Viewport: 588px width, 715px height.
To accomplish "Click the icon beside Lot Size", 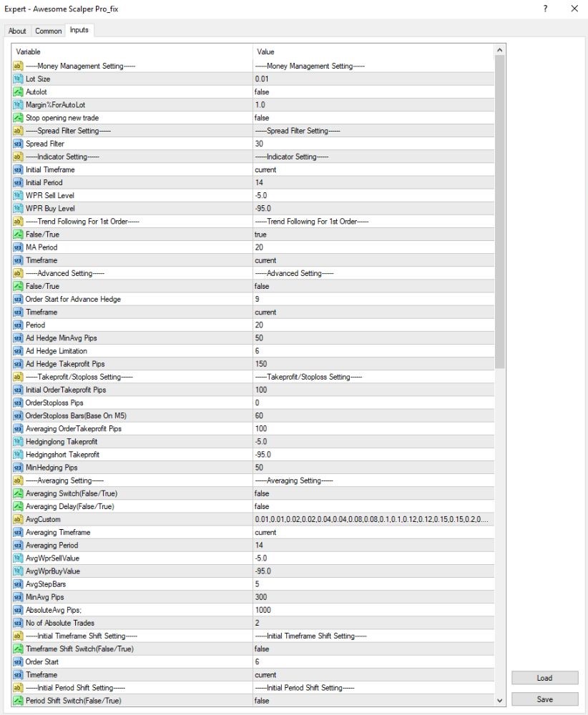I will tap(18, 79).
